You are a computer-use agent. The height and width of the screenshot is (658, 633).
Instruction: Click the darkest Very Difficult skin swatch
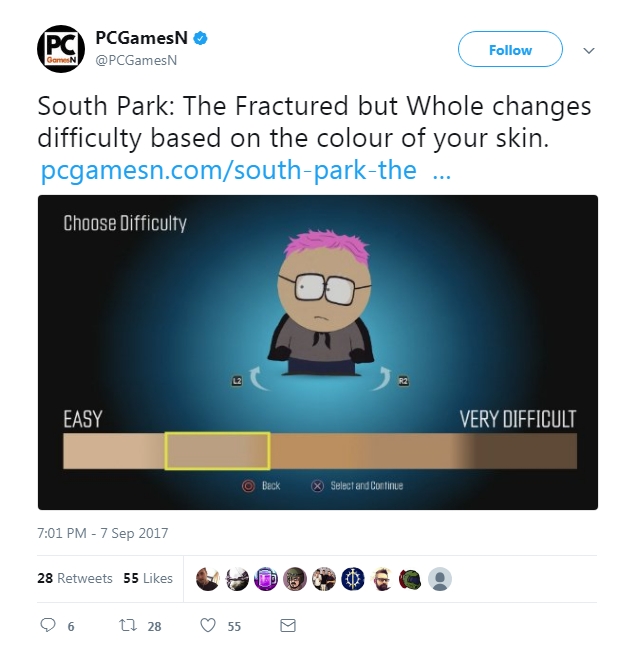(525, 451)
